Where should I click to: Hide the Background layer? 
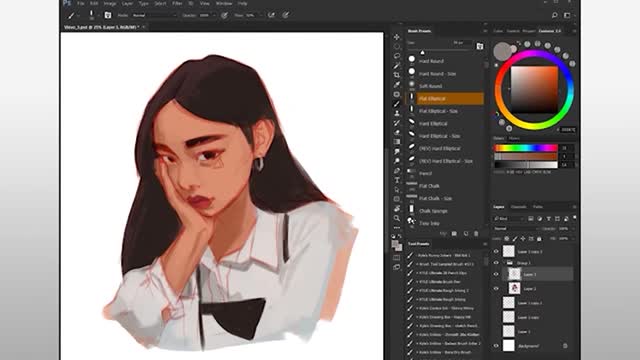pos(496,346)
